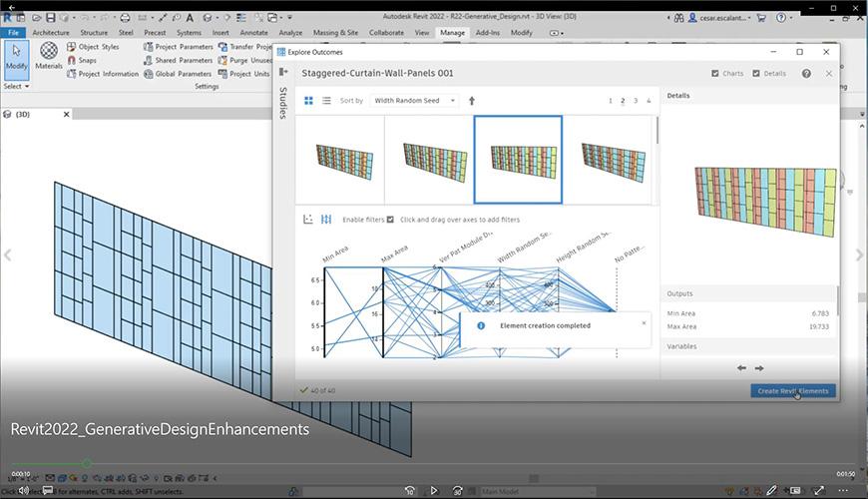Open the Add-Ins ribbon tab
868x499 pixels.
click(488, 33)
